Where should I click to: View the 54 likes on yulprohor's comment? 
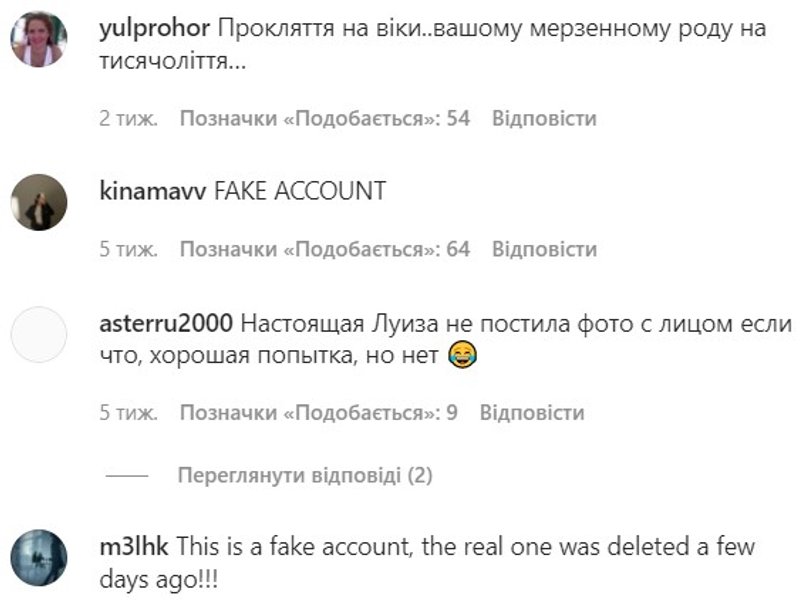324,119
